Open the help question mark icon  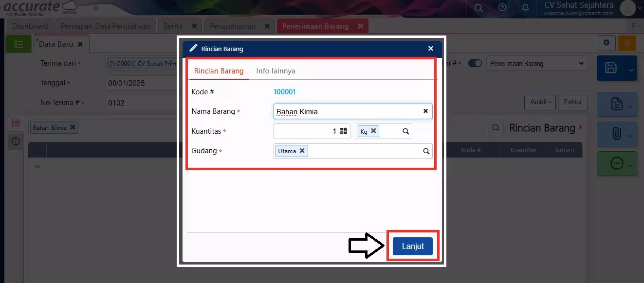[502, 8]
